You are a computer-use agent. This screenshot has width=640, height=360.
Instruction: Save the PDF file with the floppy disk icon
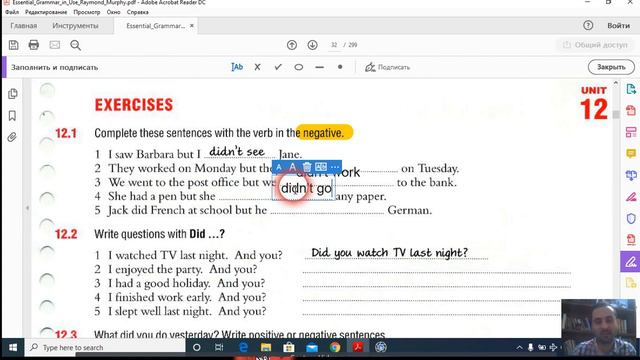[x=13, y=45]
